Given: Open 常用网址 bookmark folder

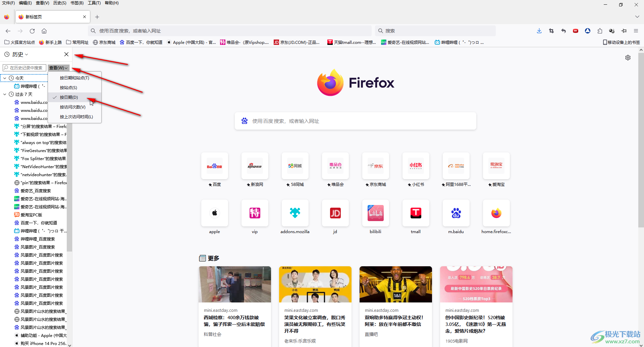Looking at the screenshot, I should [x=77, y=42].
